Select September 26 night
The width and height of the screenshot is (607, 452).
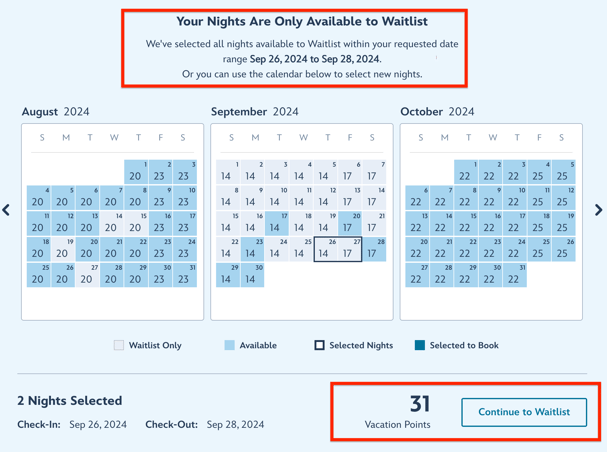coord(323,249)
